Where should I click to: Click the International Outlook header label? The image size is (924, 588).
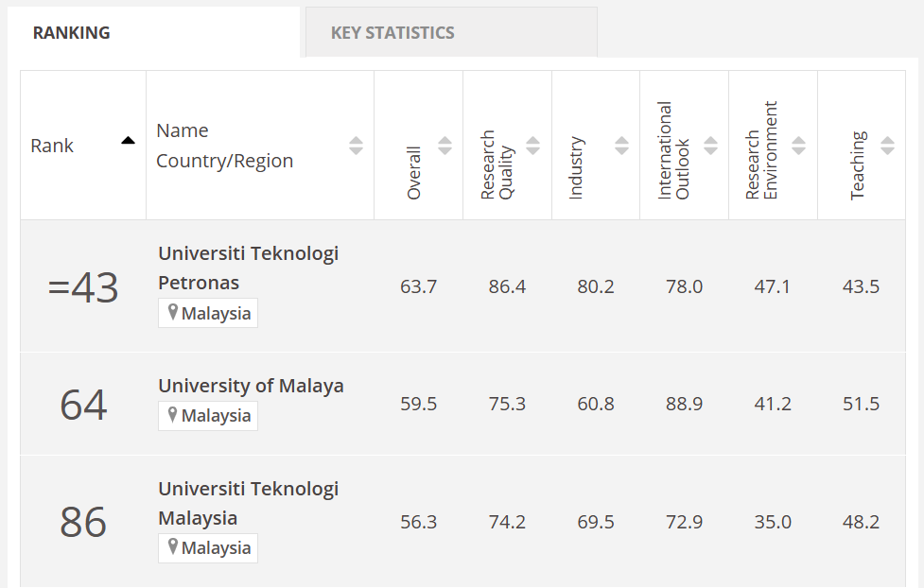[x=673, y=151]
